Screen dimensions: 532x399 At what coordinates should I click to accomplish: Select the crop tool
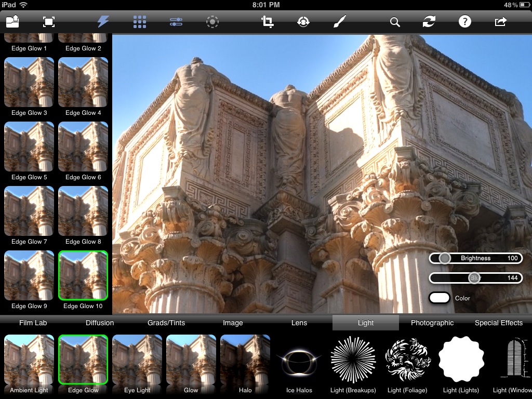pos(268,22)
